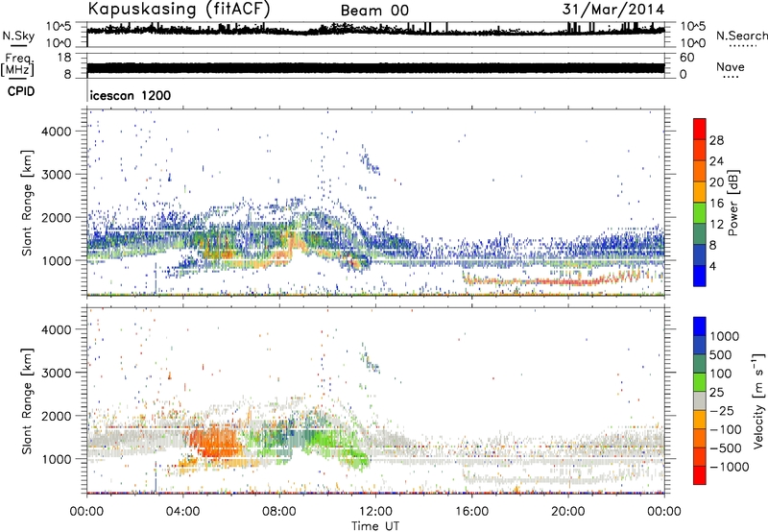Click the Kapuskasing (fitACF) plot title

[x=179, y=10]
